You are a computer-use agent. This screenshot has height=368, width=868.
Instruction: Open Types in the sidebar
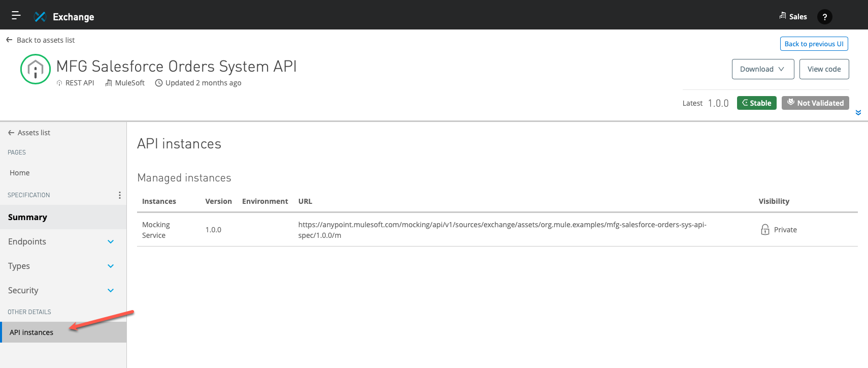click(19, 266)
